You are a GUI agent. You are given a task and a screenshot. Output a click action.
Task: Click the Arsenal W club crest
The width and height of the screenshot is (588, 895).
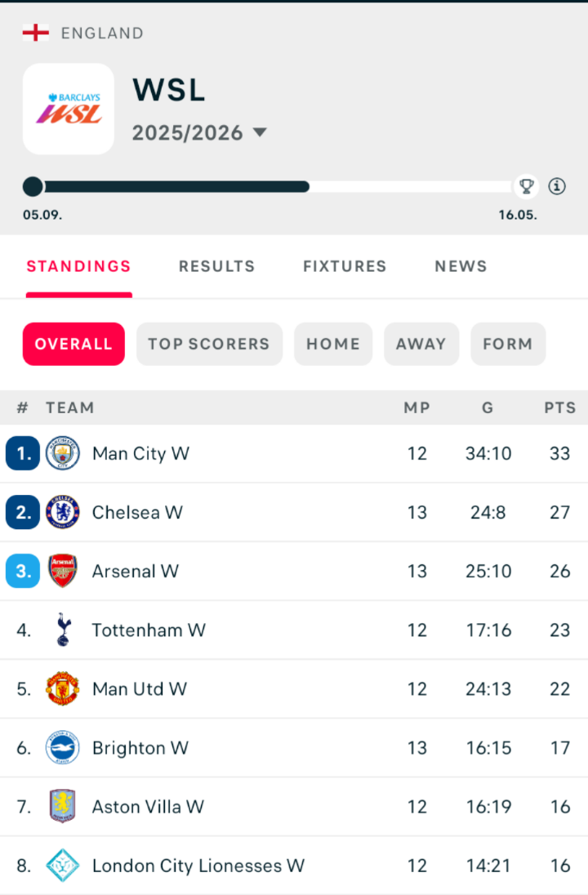click(63, 571)
